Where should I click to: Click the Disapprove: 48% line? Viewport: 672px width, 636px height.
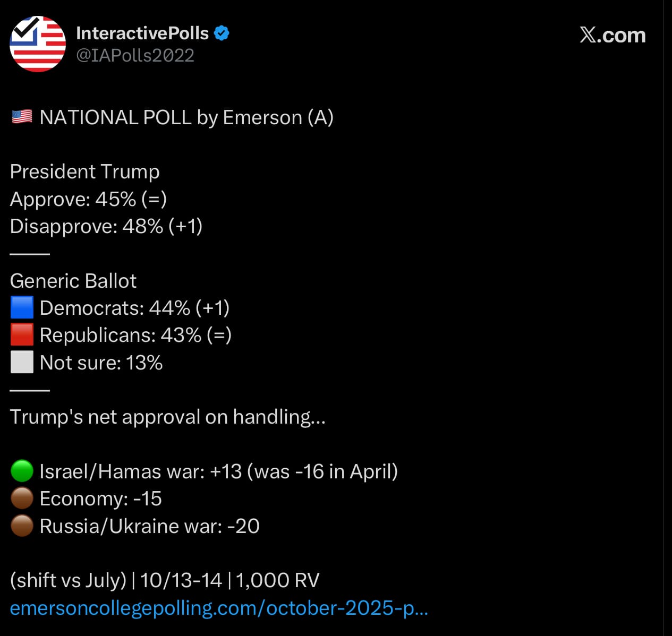pyautogui.click(x=106, y=226)
